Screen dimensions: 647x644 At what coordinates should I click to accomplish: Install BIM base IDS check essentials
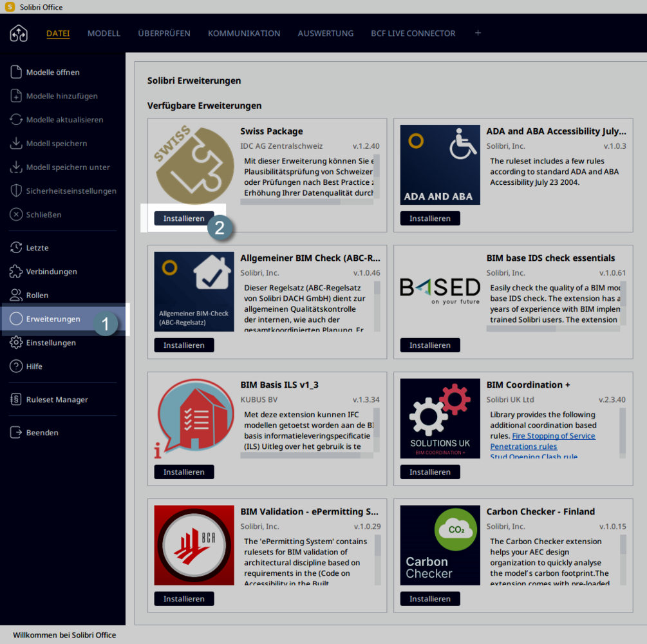pos(430,345)
